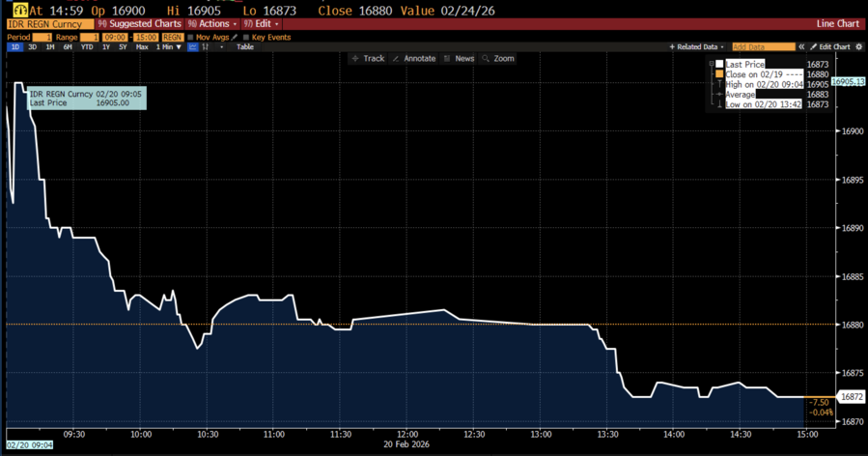
Task: Toggle the Last Price legend swatch
Action: tap(719, 65)
